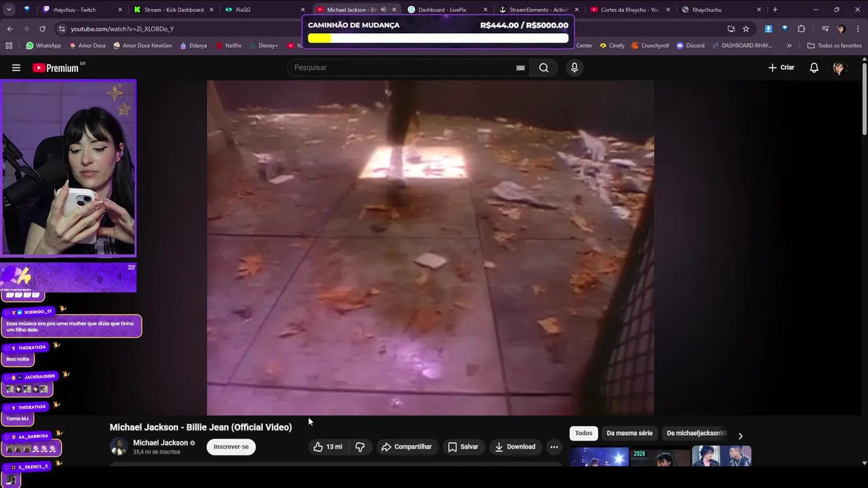Switch to Dashboard - LivePix tab
The width and height of the screenshot is (868, 488).
tap(448, 9)
